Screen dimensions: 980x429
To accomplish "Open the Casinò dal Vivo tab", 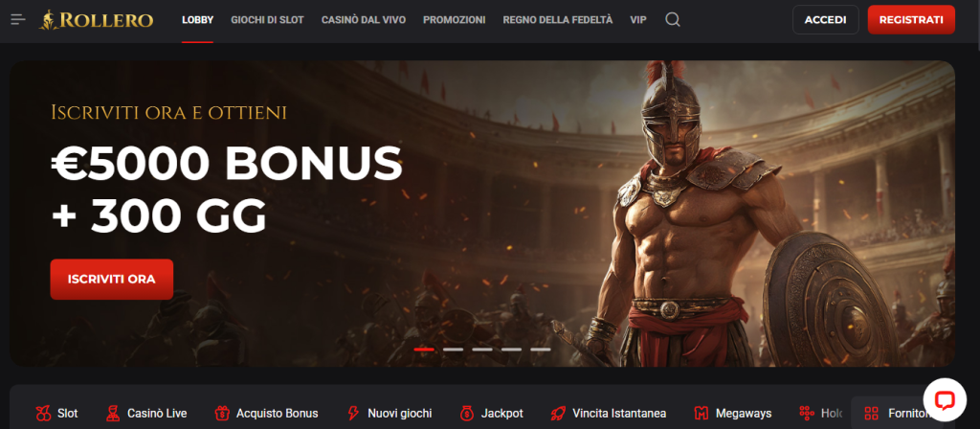I will (364, 20).
